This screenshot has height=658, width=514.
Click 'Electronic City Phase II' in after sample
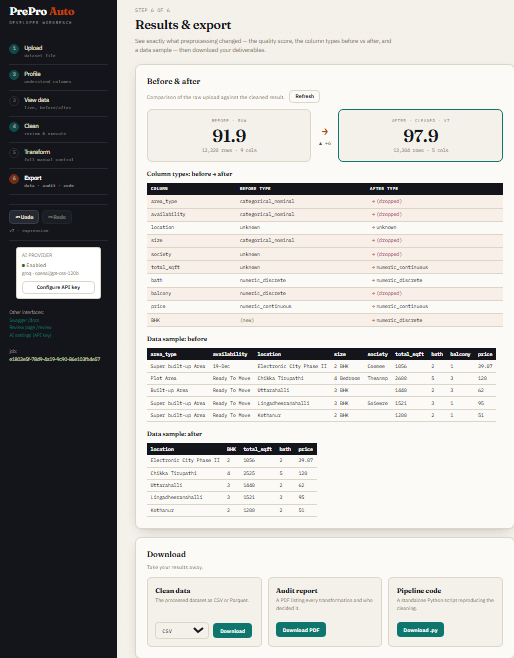pos(185,460)
